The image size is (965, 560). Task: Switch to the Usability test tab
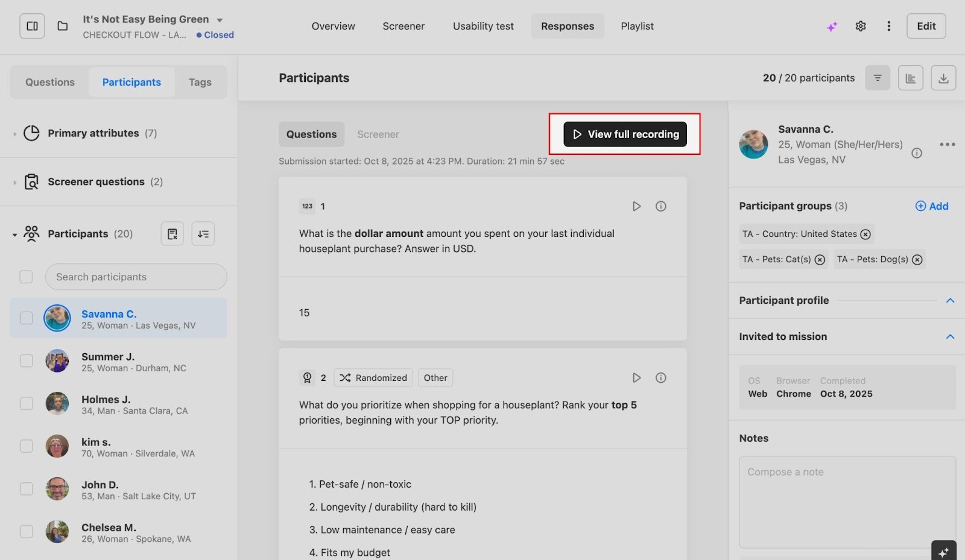[483, 26]
